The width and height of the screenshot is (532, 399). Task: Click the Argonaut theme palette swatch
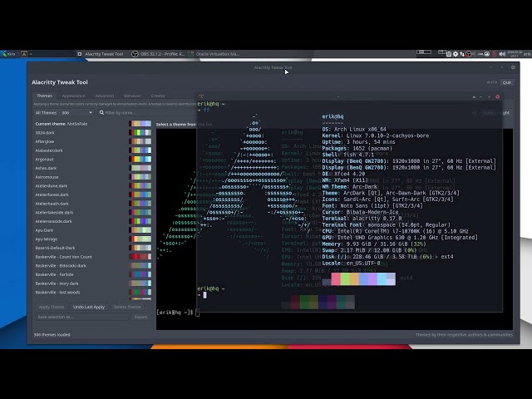140,159
